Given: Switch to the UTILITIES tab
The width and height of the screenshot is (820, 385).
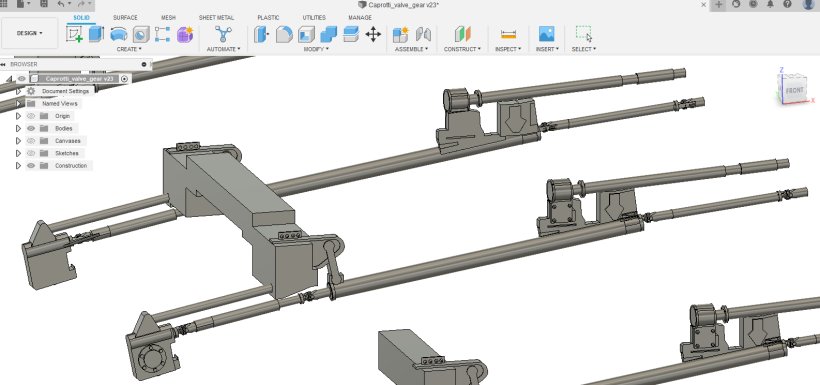Looking at the screenshot, I should [314, 18].
